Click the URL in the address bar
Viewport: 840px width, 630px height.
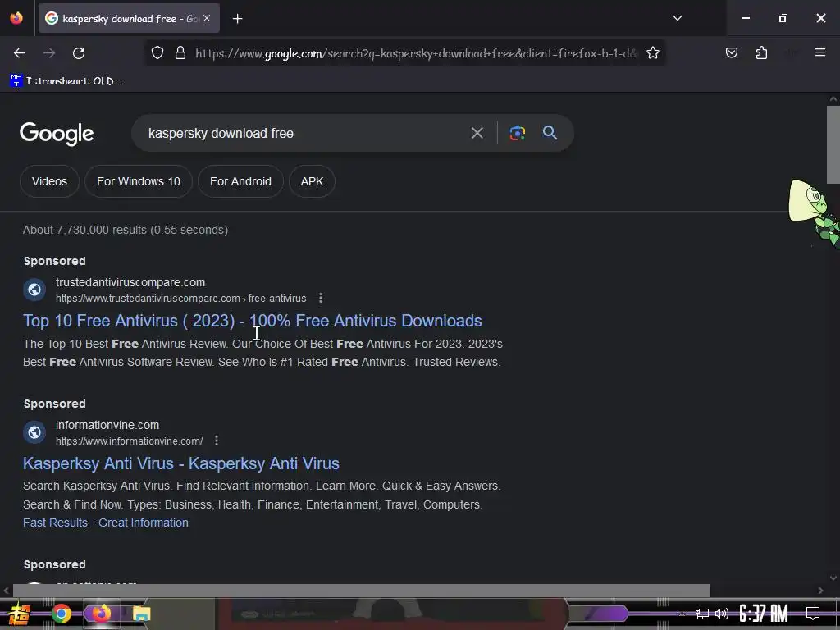click(416, 53)
